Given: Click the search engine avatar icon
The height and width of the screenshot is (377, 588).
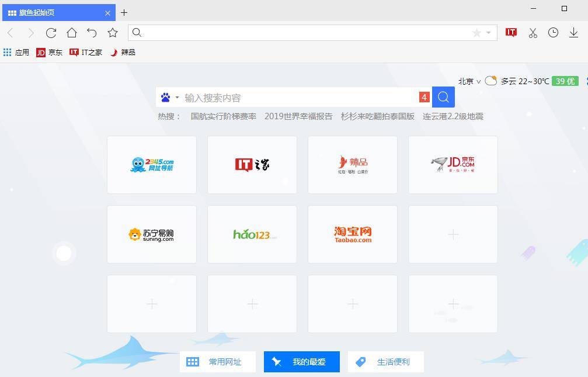Looking at the screenshot, I should [x=164, y=96].
